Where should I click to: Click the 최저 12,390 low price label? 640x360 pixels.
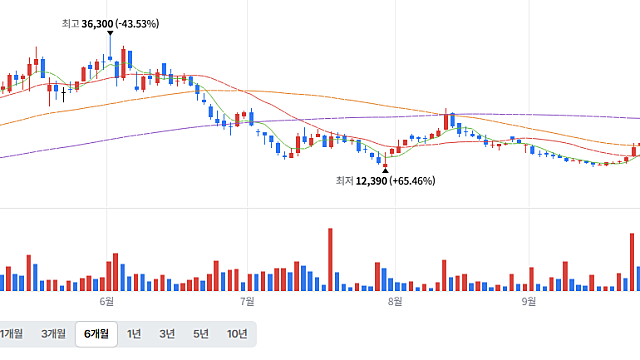385,181
